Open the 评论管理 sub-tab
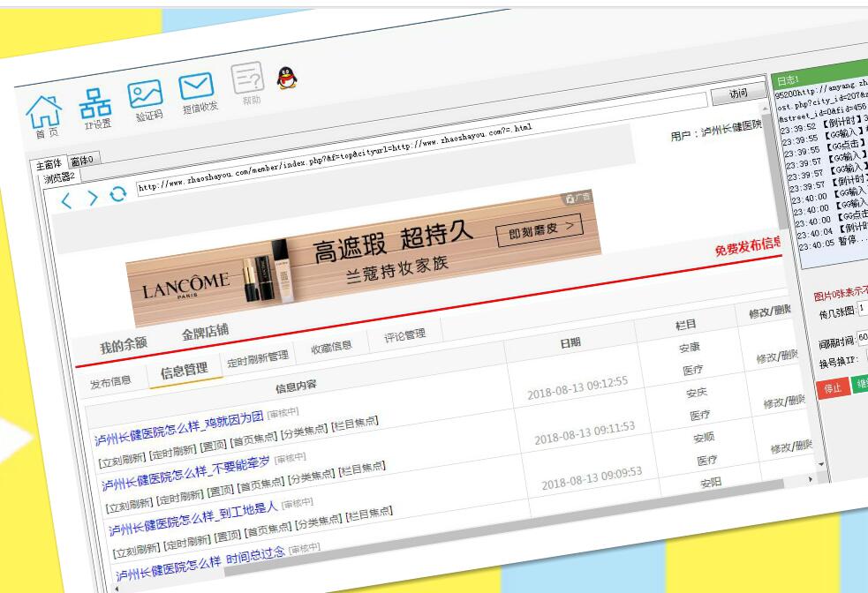The image size is (868, 593). pos(405,335)
